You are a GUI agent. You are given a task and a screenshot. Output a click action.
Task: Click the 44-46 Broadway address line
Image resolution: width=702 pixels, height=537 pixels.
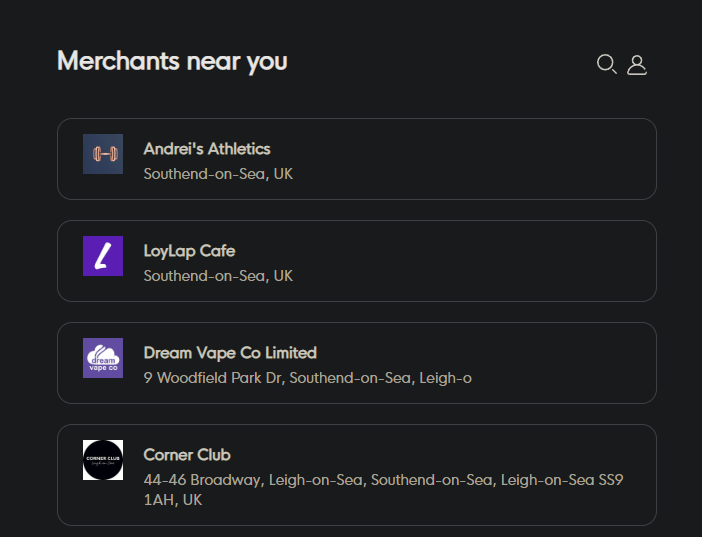coord(383,480)
